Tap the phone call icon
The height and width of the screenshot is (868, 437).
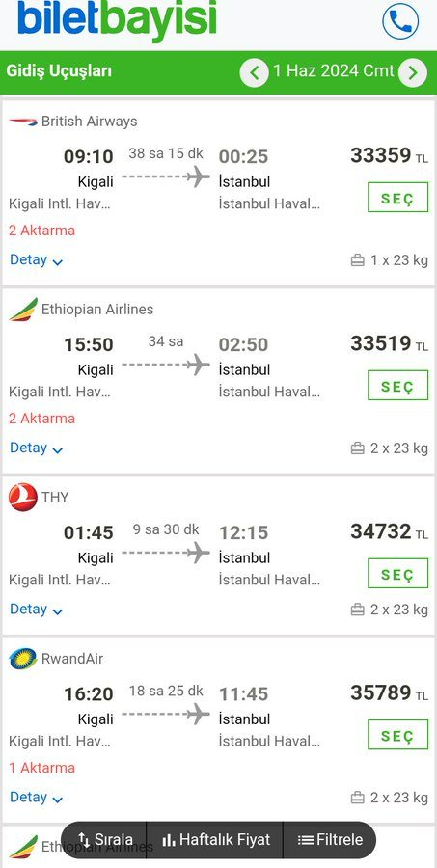click(x=400, y=21)
